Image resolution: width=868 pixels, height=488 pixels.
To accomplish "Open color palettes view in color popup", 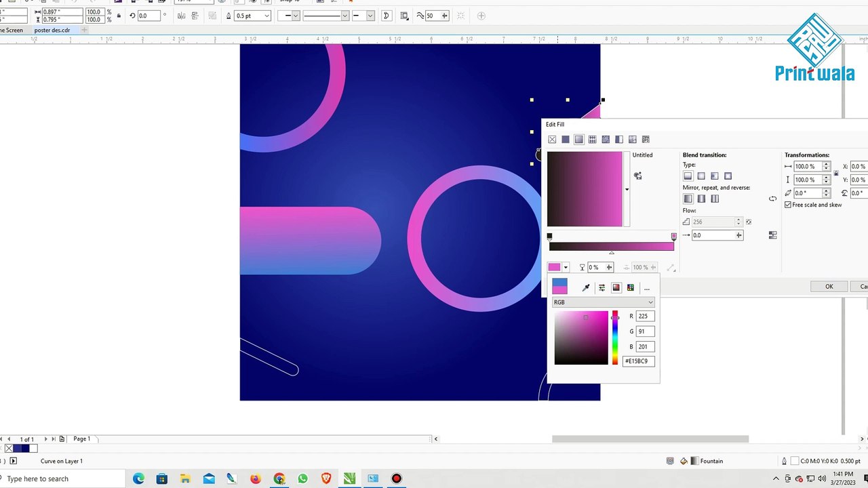I will [631, 288].
